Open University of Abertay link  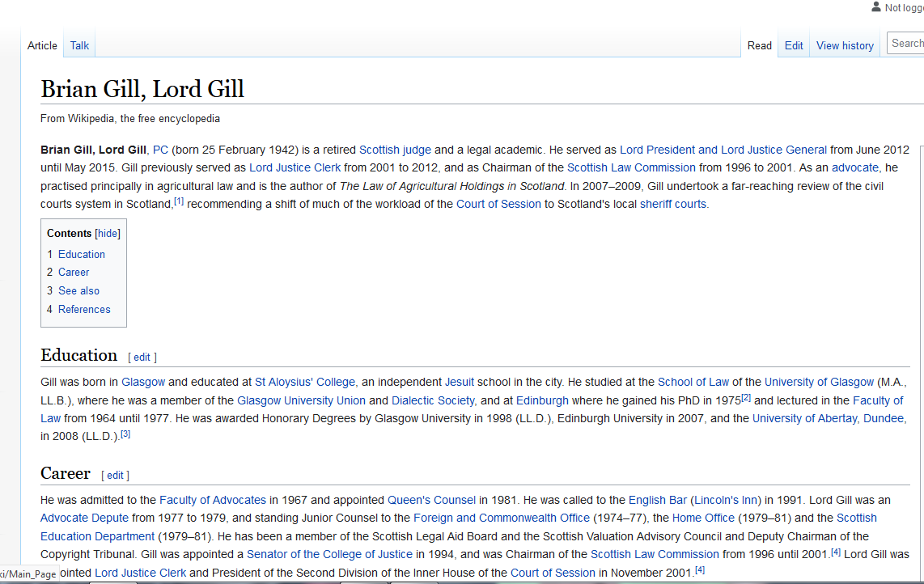click(804, 418)
